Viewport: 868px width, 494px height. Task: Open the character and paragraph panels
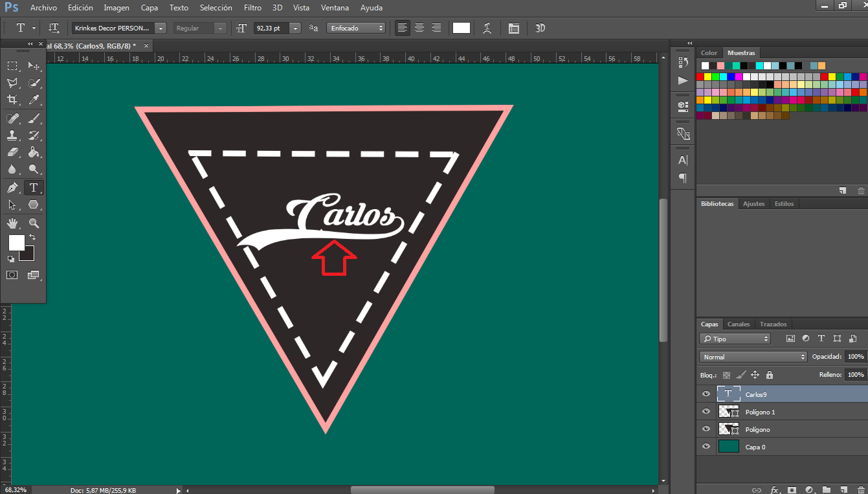pos(514,28)
